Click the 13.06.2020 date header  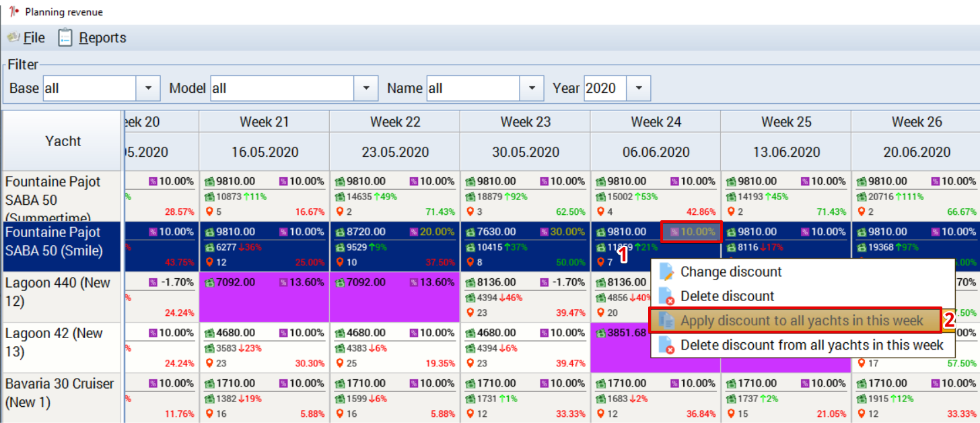(787, 152)
